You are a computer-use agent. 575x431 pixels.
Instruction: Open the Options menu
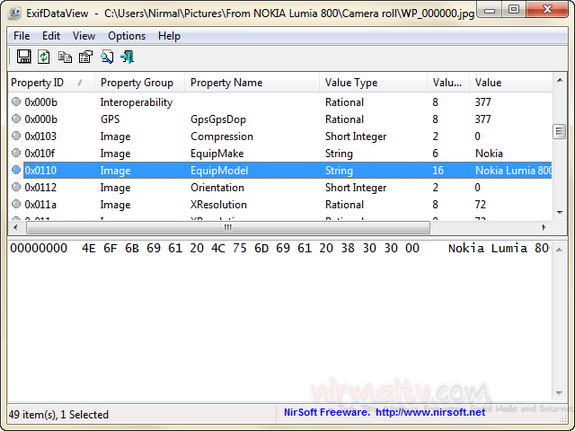(x=127, y=36)
